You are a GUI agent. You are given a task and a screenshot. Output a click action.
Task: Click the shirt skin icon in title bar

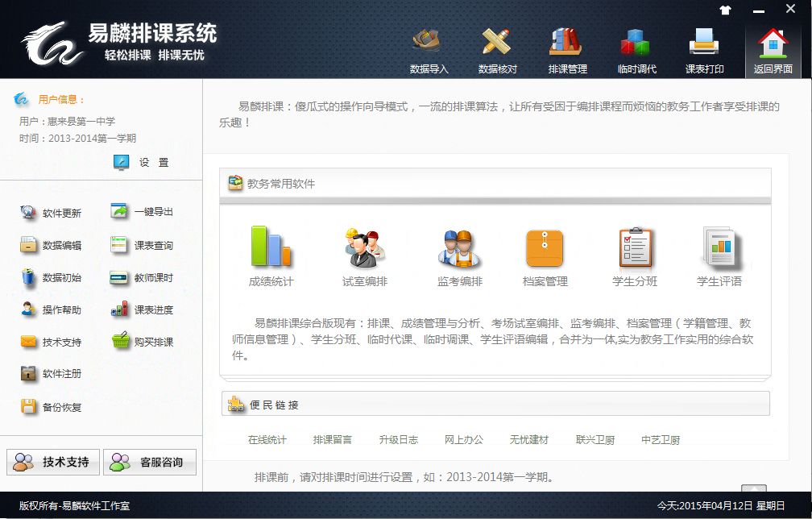click(x=725, y=10)
